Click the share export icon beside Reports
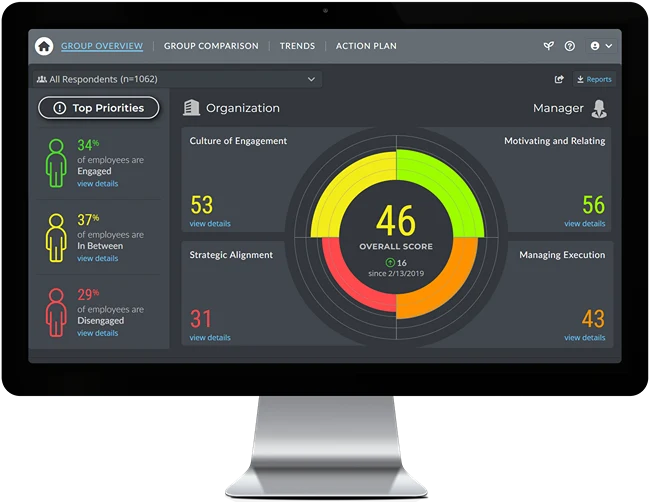The height and width of the screenshot is (502, 650). pos(559,79)
